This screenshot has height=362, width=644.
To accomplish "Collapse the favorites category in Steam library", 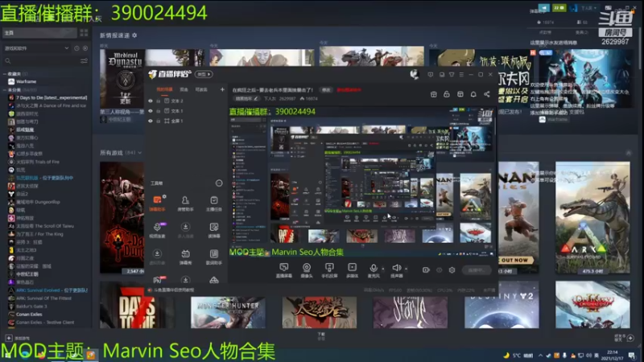I will coord(5,74).
